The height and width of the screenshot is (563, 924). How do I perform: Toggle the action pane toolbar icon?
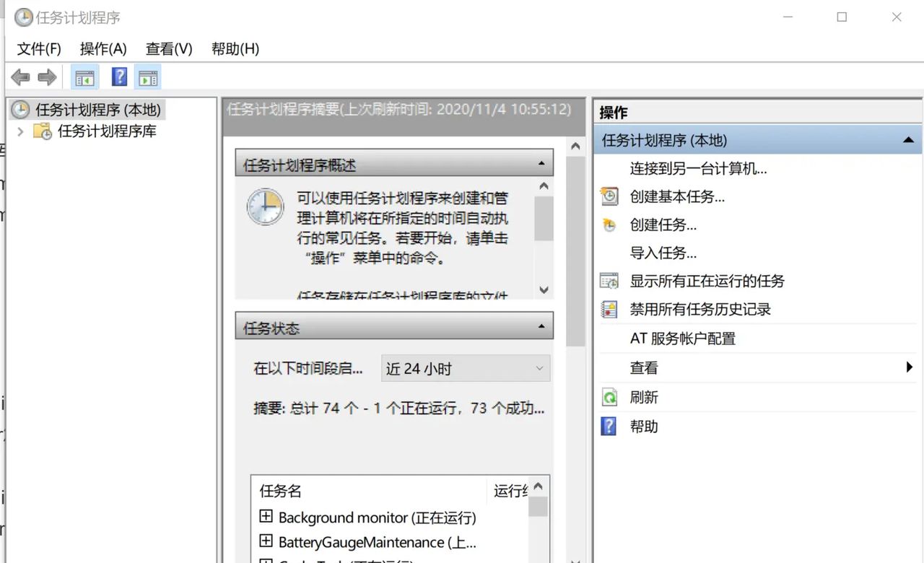pyautogui.click(x=148, y=77)
